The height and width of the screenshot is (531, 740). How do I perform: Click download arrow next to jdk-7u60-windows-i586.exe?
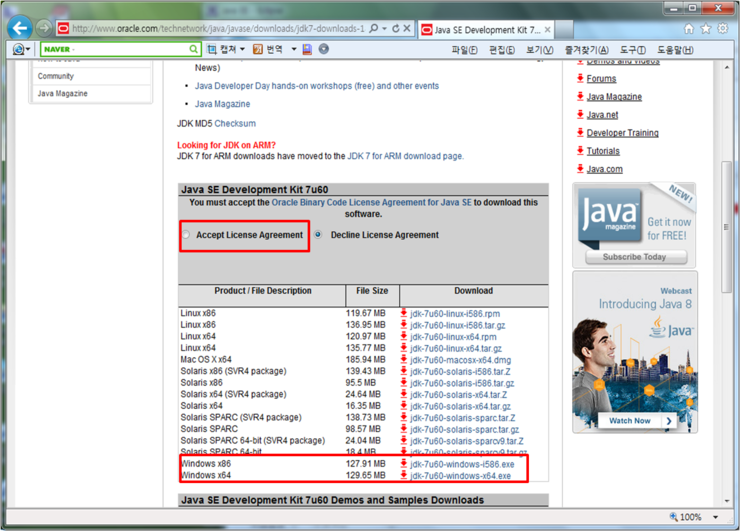[x=404, y=464]
